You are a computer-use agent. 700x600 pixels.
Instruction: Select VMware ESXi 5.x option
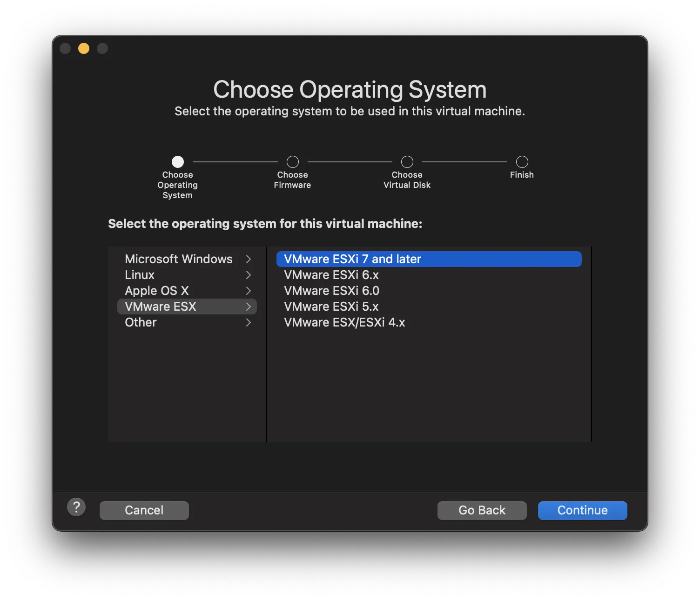click(331, 307)
